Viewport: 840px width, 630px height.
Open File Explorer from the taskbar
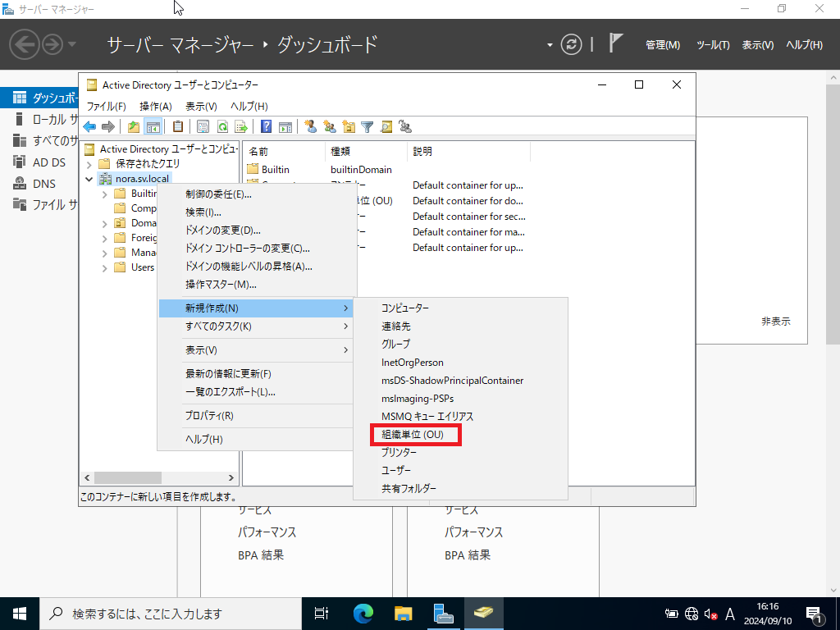[404, 614]
